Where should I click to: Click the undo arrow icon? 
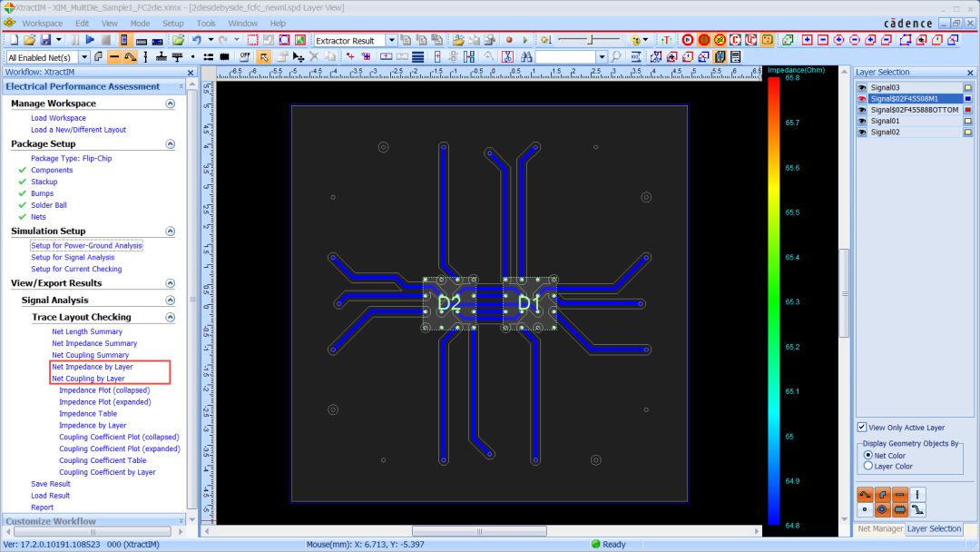pos(196,40)
